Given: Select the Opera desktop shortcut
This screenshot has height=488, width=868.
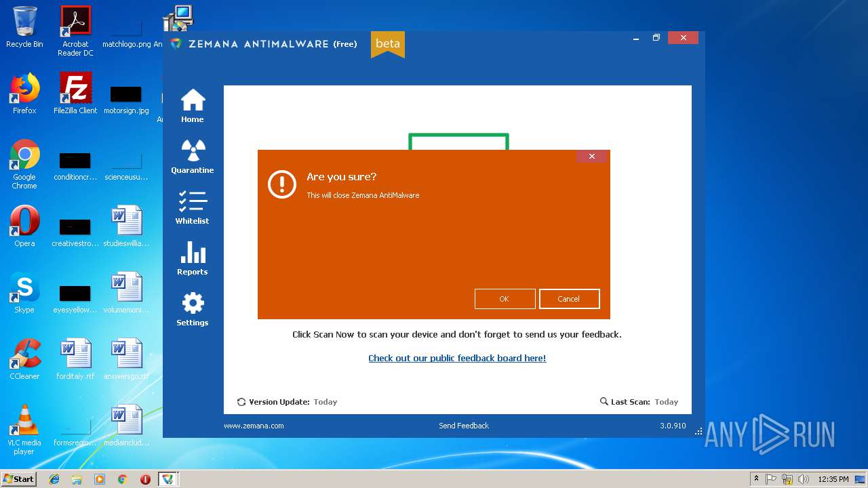Looking at the screenshot, I should click(24, 226).
